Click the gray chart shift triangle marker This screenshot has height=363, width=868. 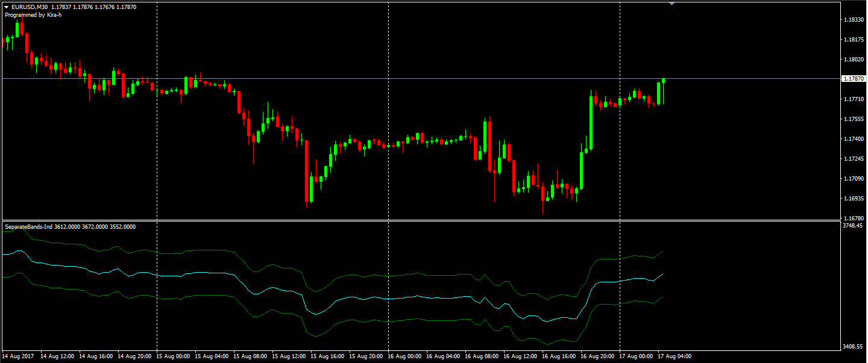[x=672, y=4]
